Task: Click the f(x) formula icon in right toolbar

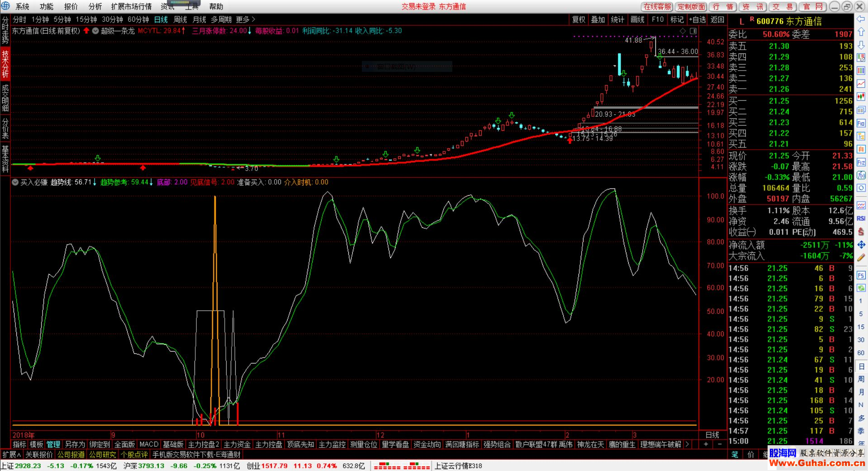Action: (x=861, y=175)
